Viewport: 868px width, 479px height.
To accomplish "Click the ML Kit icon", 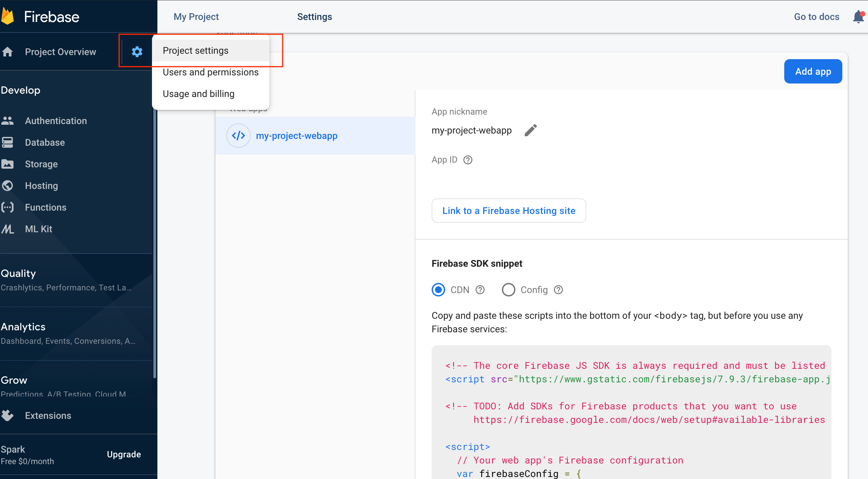I will (x=7, y=229).
